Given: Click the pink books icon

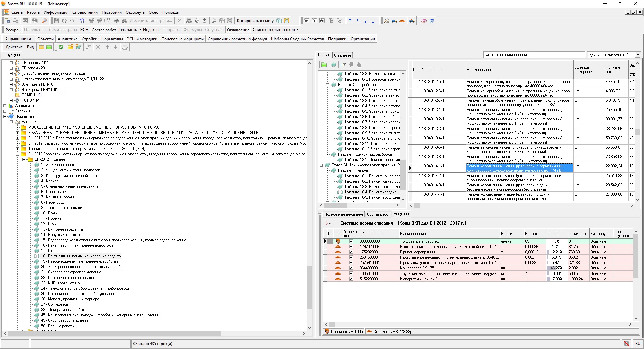Looking at the screenshot, I should pos(424,21).
